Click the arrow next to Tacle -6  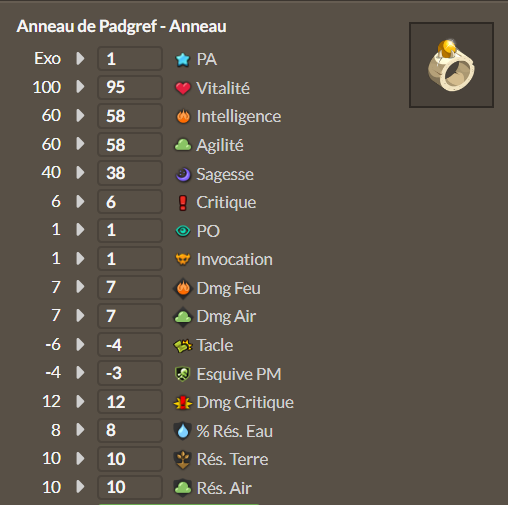point(80,344)
